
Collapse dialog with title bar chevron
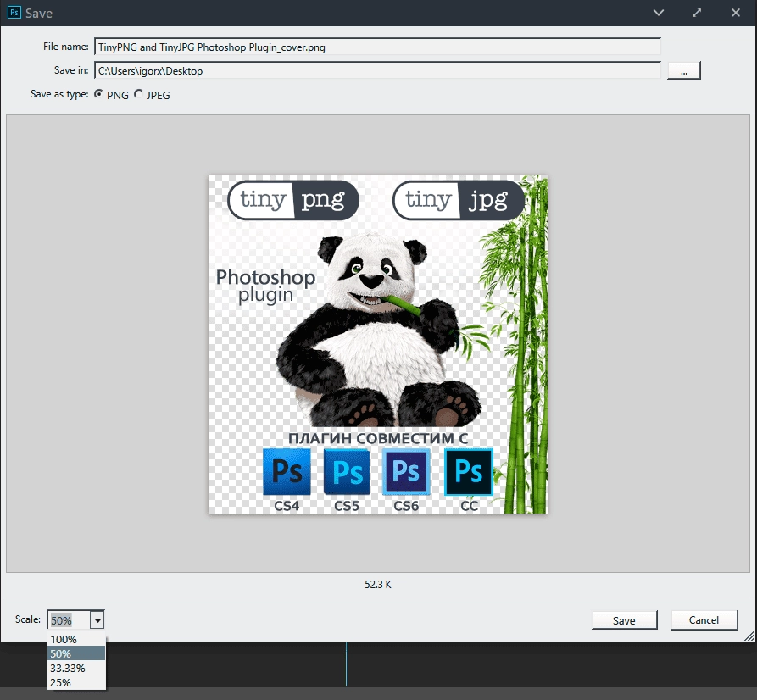pos(659,13)
